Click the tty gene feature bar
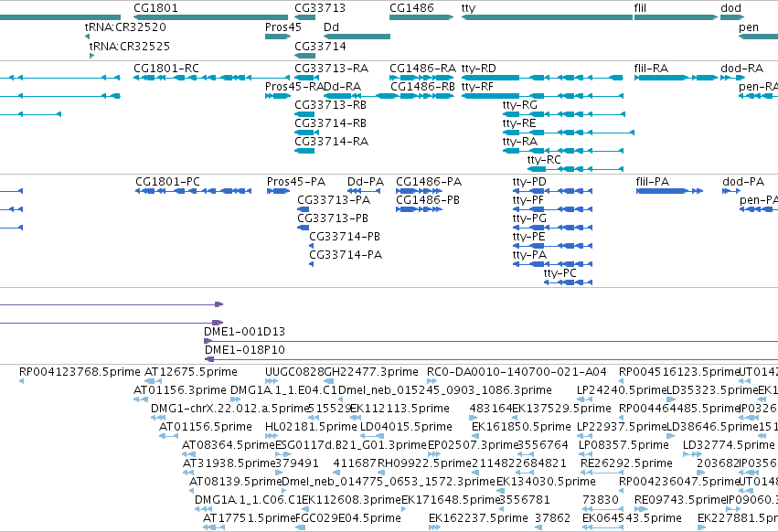This screenshot has width=778, height=532. pos(547,17)
